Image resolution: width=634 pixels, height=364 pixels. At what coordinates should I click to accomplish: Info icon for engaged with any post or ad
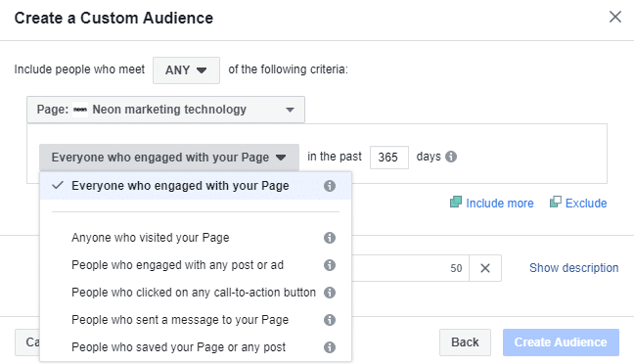330,265
